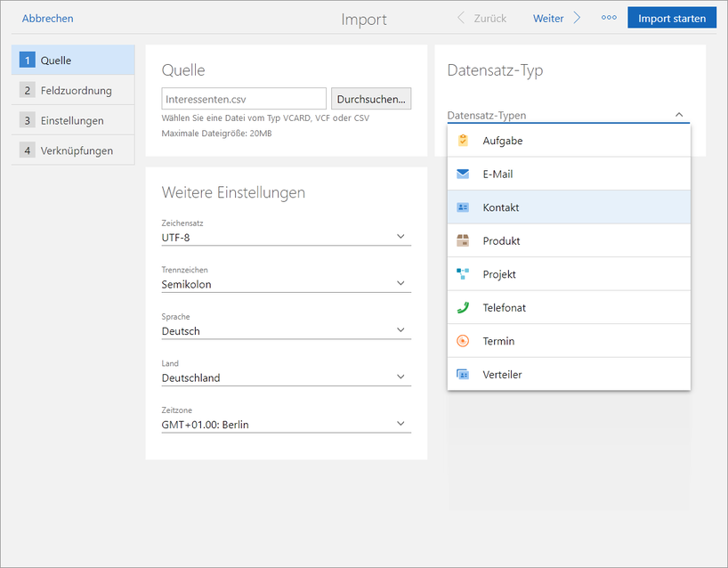This screenshot has width=728, height=568.
Task: Click the Kontakt card icon
Action: pyautogui.click(x=463, y=207)
